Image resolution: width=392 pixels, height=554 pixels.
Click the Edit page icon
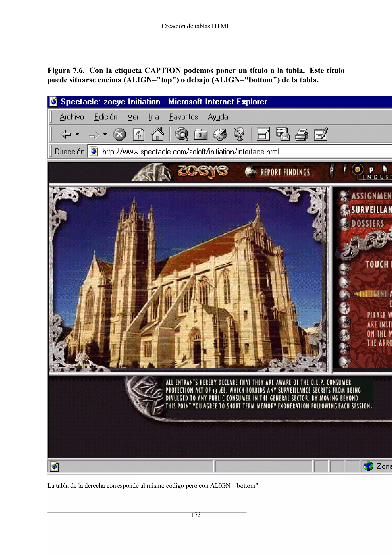[321, 134]
